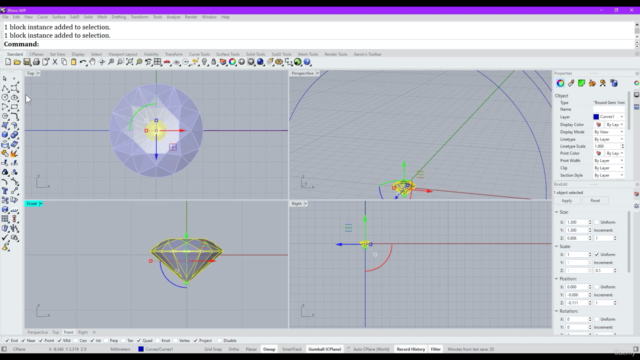
Task: Enable the Perp osnap checkbox
Action: tap(106, 340)
